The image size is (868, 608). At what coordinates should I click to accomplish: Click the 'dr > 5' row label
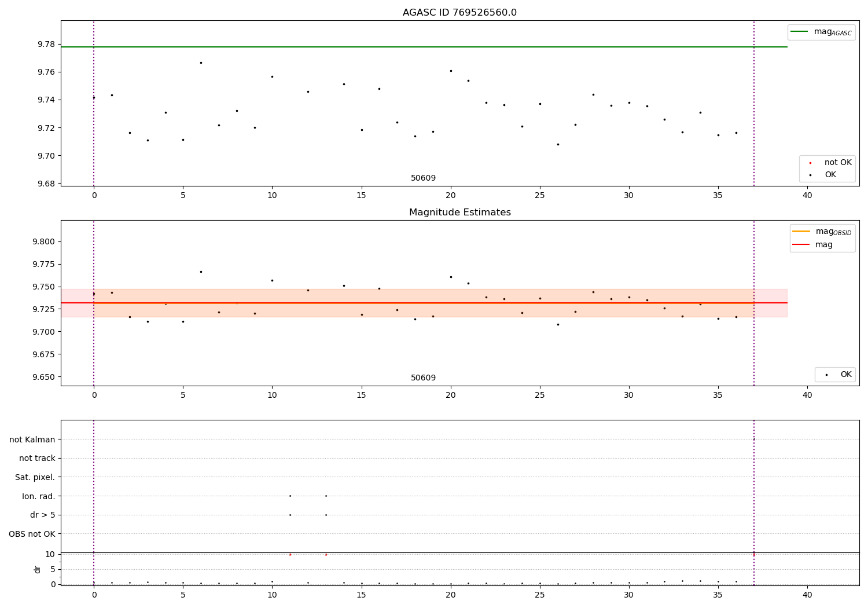[43, 515]
